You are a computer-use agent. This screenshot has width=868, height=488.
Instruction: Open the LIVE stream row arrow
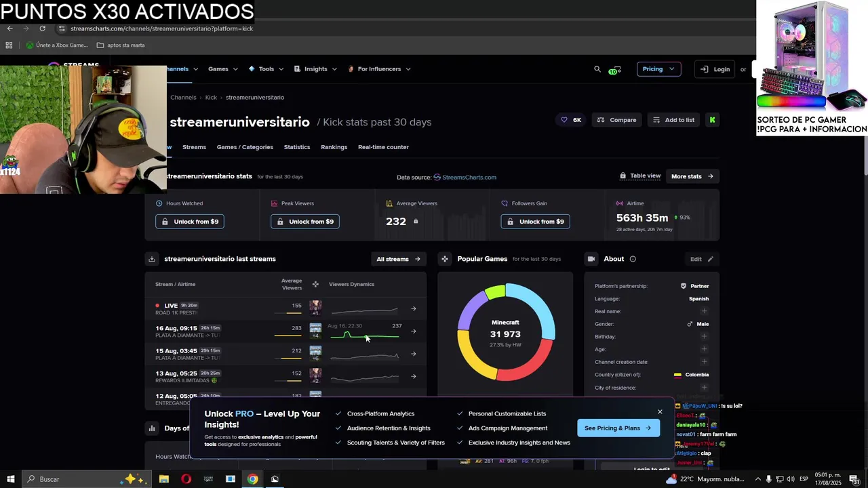[414, 308]
